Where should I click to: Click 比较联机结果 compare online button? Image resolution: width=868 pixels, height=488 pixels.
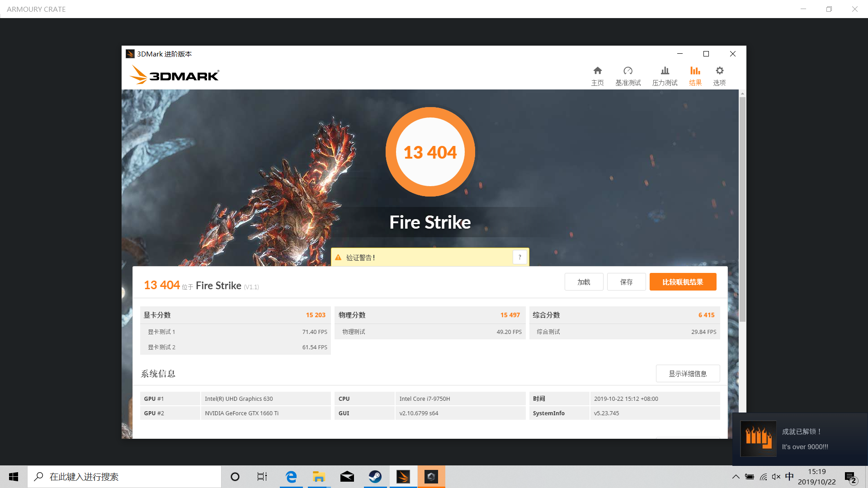[x=683, y=282]
